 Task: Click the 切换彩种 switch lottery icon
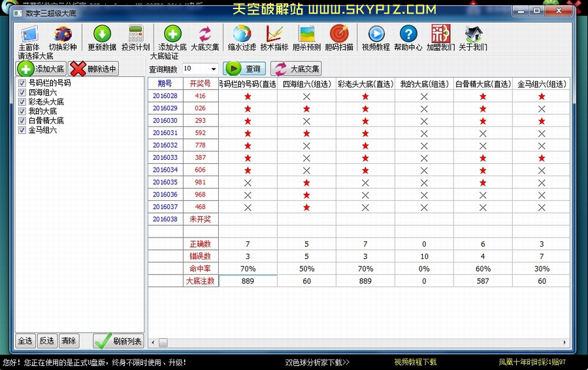point(63,35)
